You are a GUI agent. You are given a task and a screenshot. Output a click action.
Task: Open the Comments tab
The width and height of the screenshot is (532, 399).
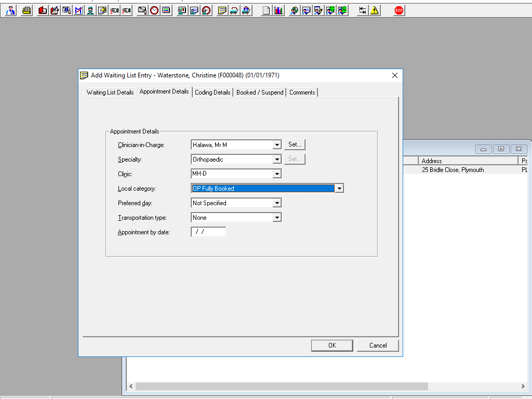(x=302, y=92)
